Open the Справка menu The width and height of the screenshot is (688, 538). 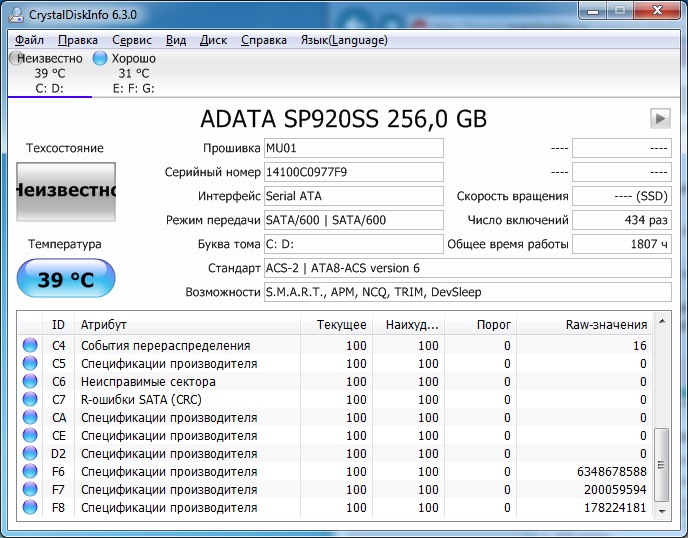click(x=264, y=40)
